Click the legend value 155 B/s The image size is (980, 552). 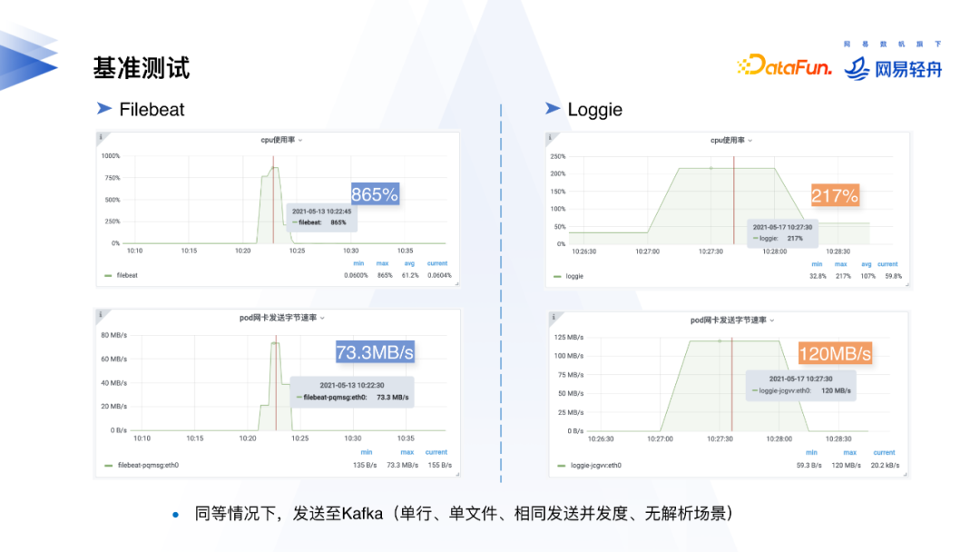(440, 465)
